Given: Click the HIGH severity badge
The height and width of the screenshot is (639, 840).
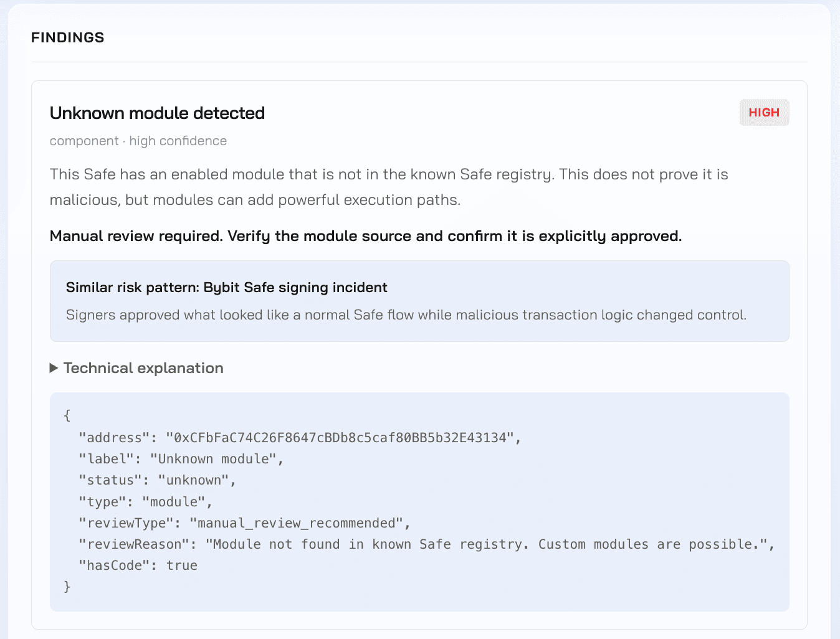Looking at the screenshot, I should 764,113.
